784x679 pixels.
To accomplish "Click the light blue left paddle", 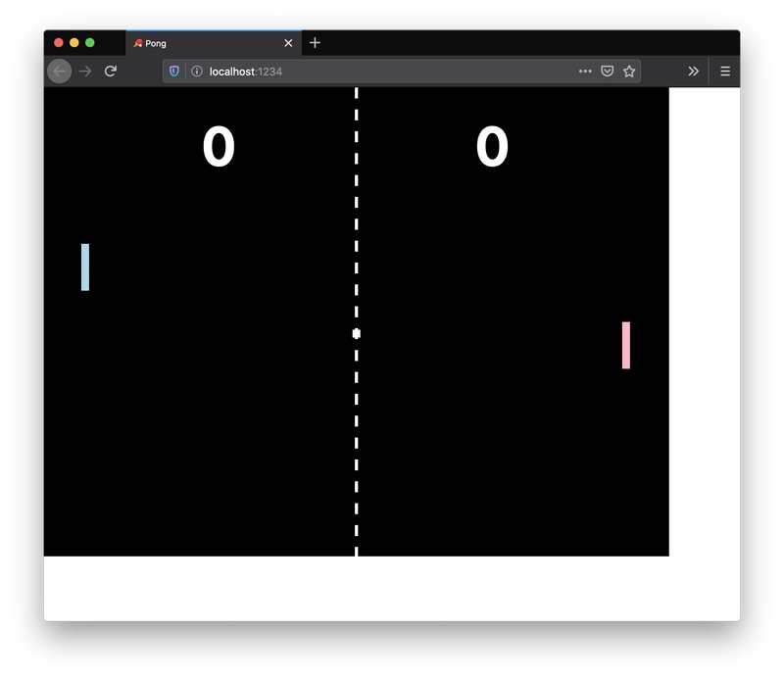I will pyautogui.click(x=85, y=267).
